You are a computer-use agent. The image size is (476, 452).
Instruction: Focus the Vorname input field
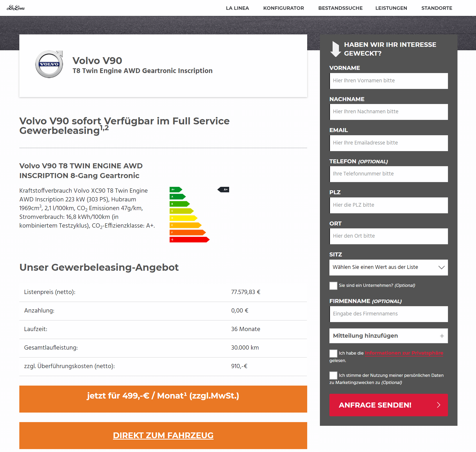click(x=389, y=81)
